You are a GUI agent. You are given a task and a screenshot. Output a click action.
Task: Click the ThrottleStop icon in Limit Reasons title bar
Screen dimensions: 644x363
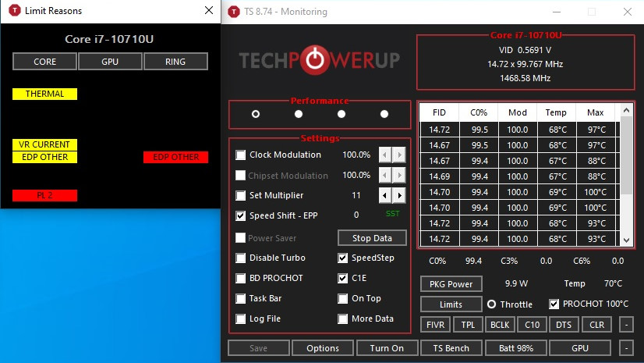click(x=14, y=10)
